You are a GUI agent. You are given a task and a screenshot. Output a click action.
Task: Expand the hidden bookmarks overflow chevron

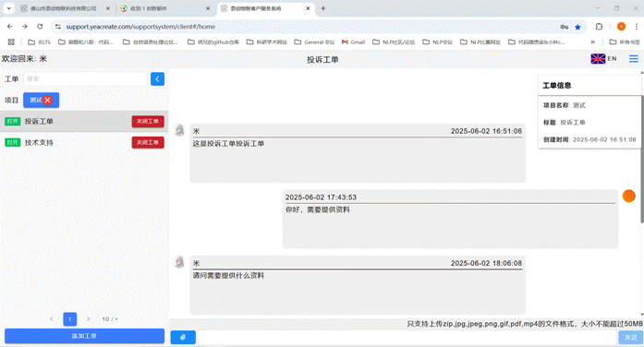coord(592,42)
